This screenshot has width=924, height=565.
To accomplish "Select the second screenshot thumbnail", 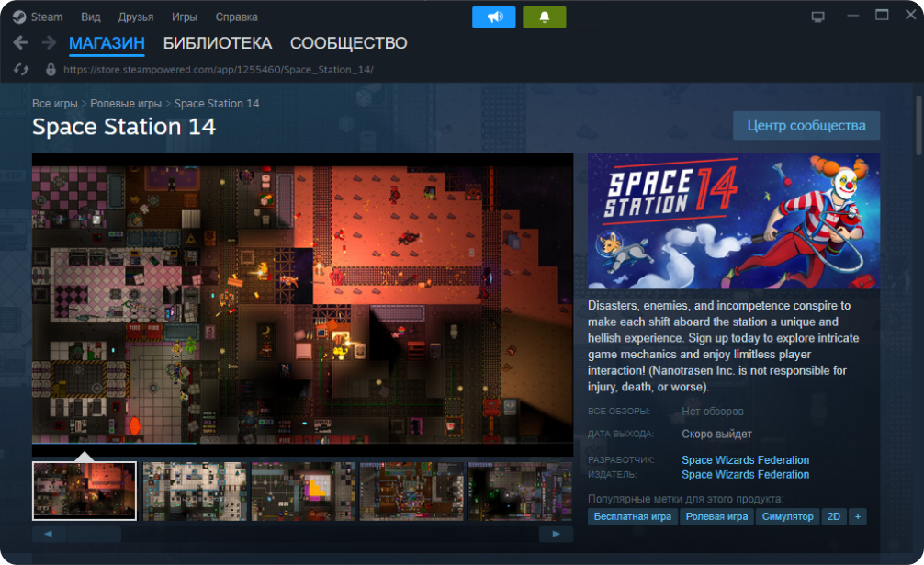I will (x=196, y=491).
